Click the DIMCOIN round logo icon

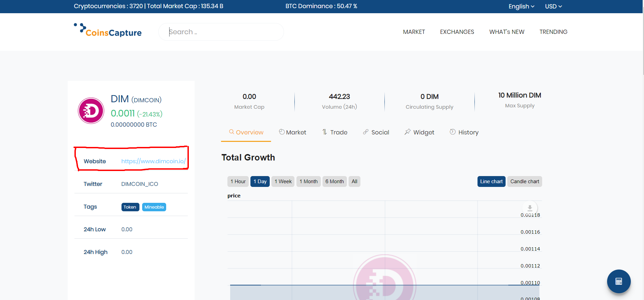point(91,111)
